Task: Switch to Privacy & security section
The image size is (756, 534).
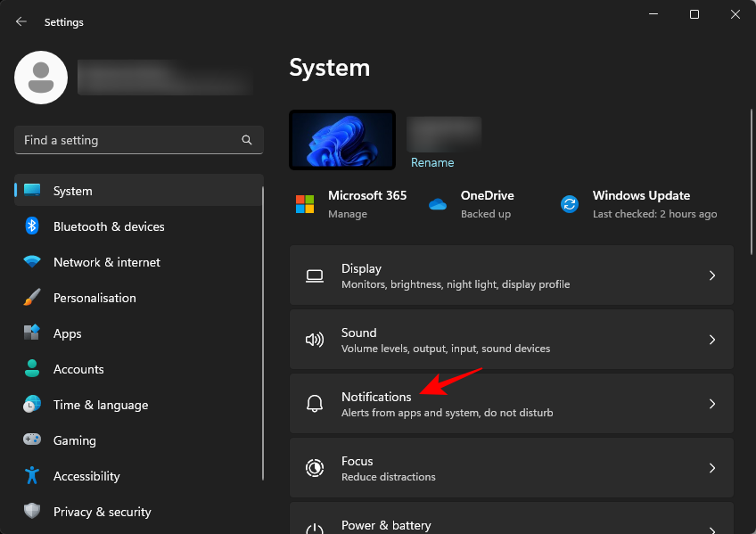Action: (x=102, y=512)
